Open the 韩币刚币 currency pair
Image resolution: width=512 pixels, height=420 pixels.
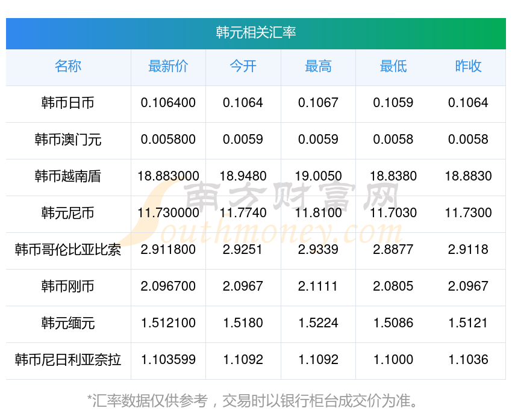[68, 286]
